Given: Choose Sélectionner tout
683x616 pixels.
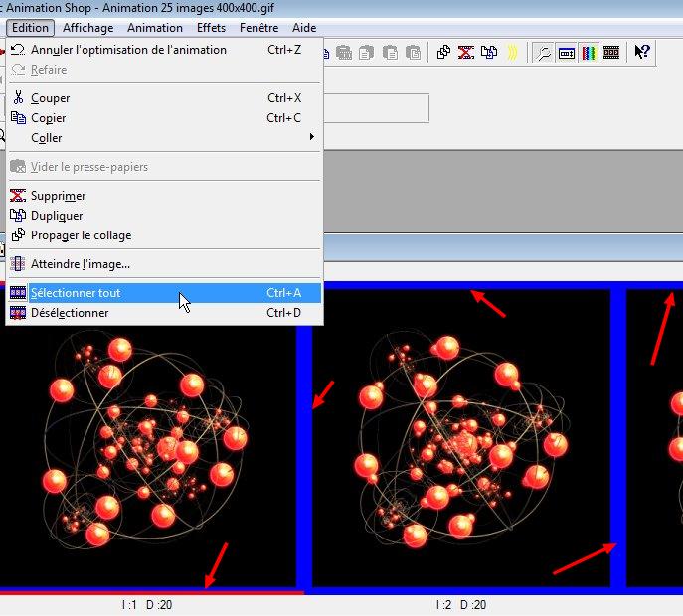Looking at the screenshot, I should pyautogui.click(x=76, y=293).
